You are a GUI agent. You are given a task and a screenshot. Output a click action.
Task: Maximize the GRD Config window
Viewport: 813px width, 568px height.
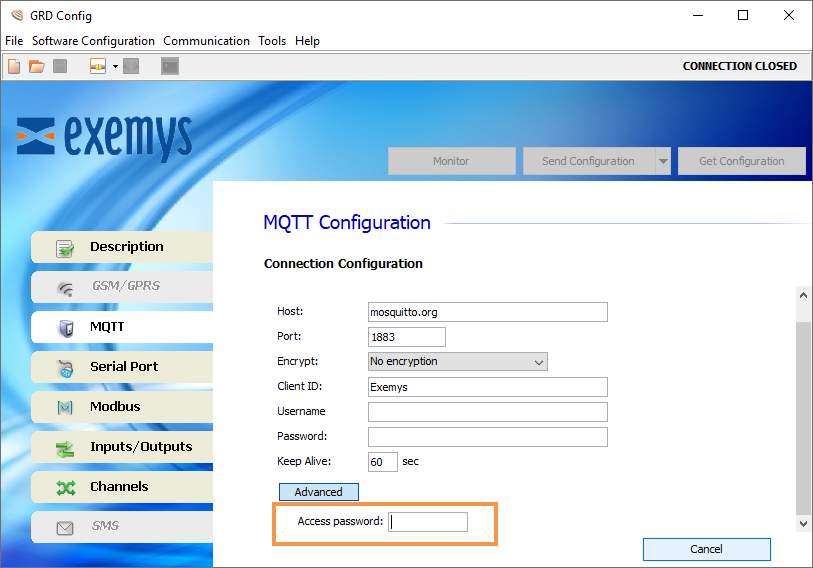pyautogui.click(x=743, y=15)
